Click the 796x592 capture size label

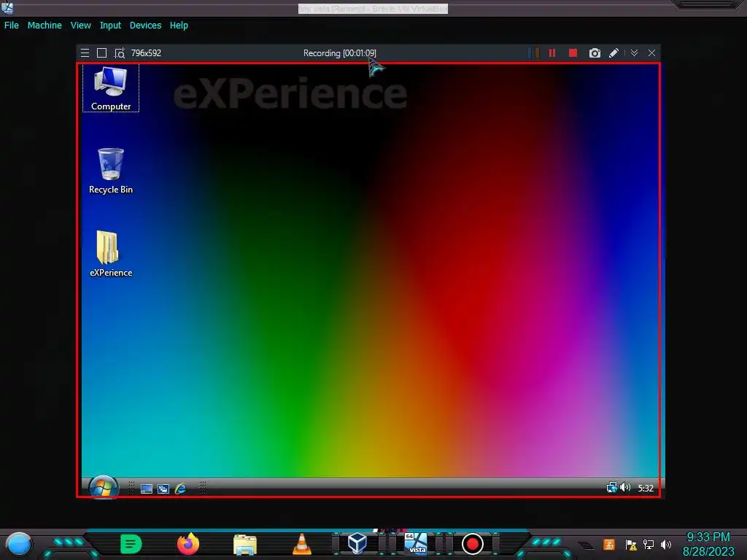point(146,52)
